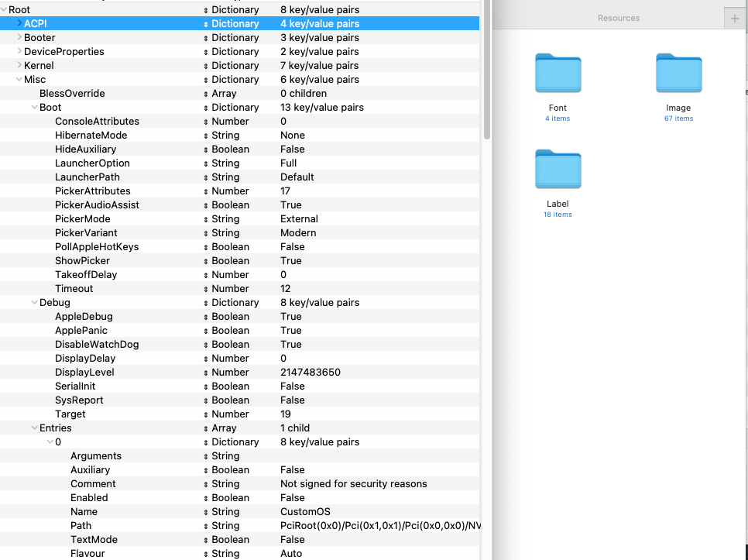Open the Image folder icon
Viewport: 748px width, 560px height.
click(678, 73)
